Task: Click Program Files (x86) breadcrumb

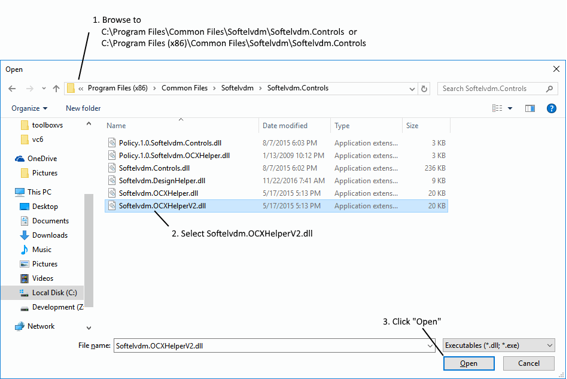Action: (118, 88)
